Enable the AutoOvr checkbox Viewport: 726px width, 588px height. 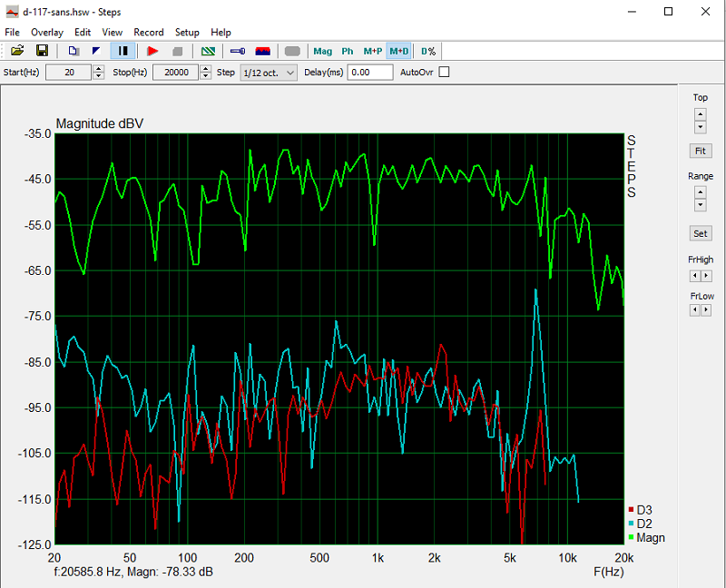pos(444,73)
